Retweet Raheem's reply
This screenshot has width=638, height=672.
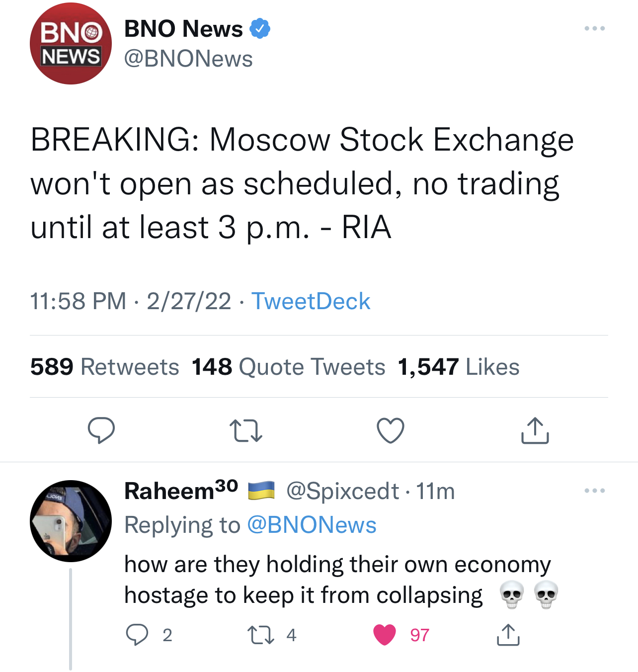coord(261,635)
